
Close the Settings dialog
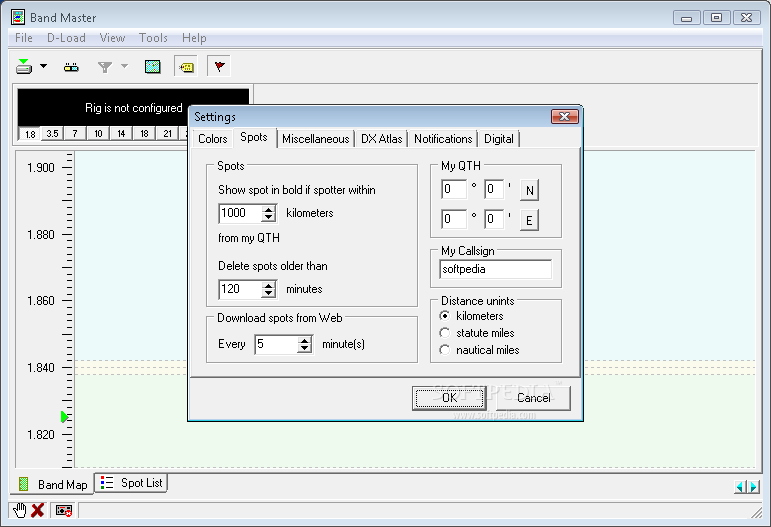pos(564,117)
